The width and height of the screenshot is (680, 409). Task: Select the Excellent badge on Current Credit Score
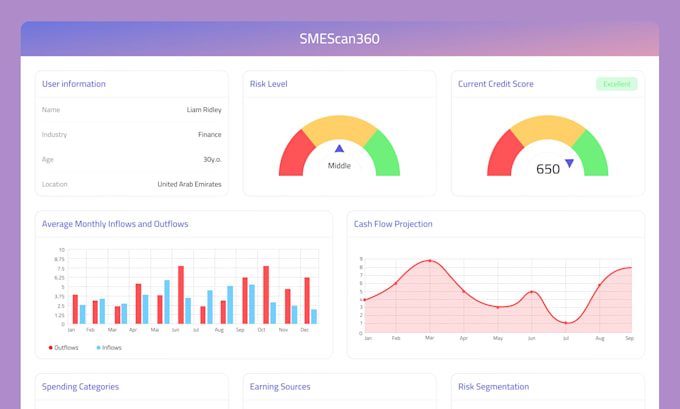click(617, 84)
